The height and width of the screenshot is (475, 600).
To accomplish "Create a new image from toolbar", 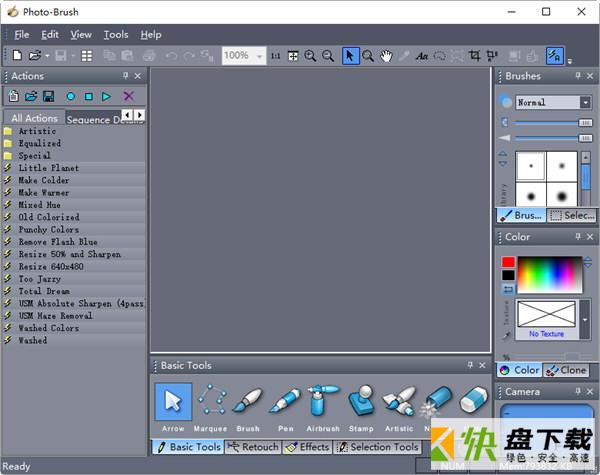I will point(17,56).
